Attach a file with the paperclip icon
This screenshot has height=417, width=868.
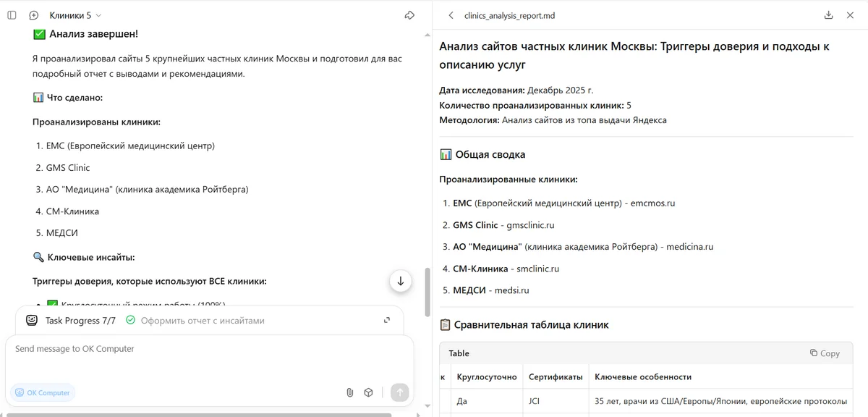pyautogui.click(x=349, y=392)
